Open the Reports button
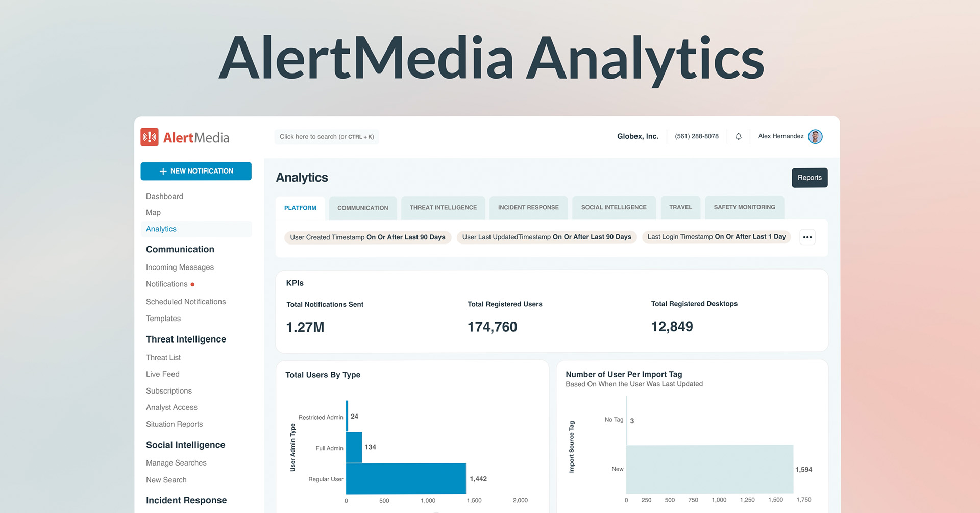This screenshot has height=513, width=980. [810, 178]
